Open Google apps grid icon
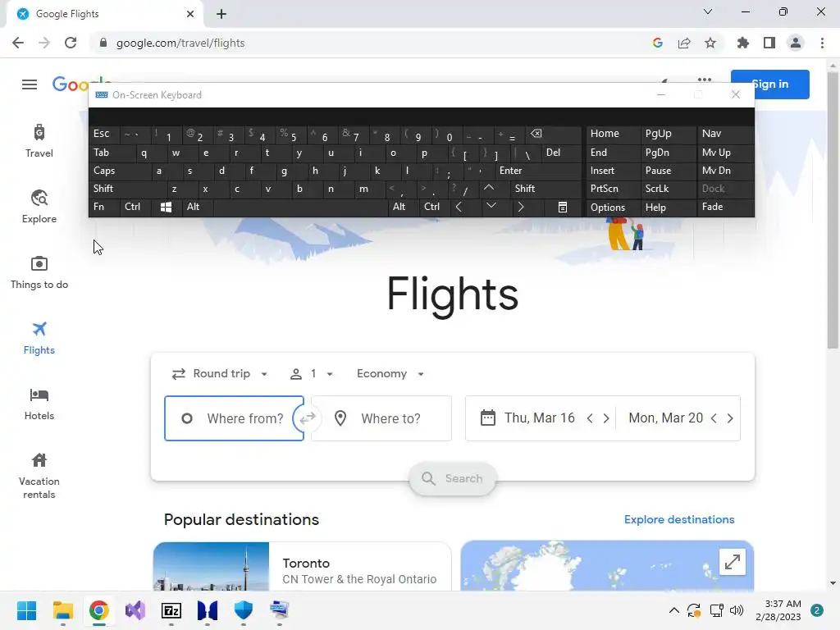840x630 pixels. (x=705, y=80)
